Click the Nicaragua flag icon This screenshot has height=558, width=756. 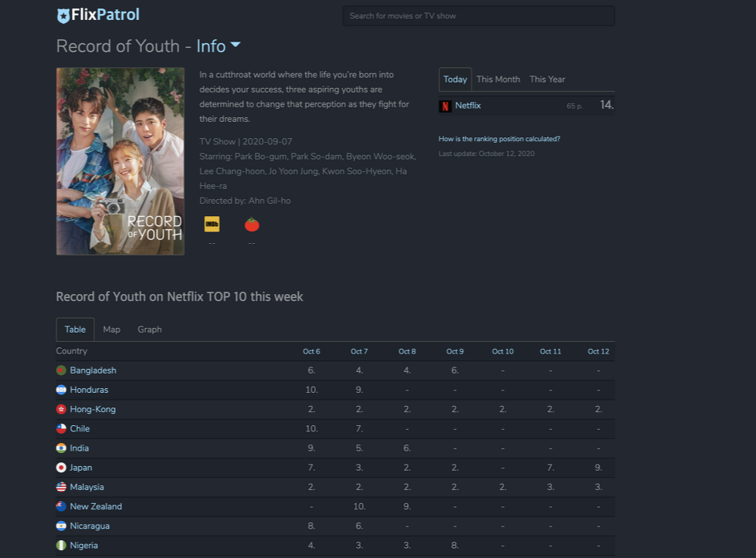(x=61, y=526)
